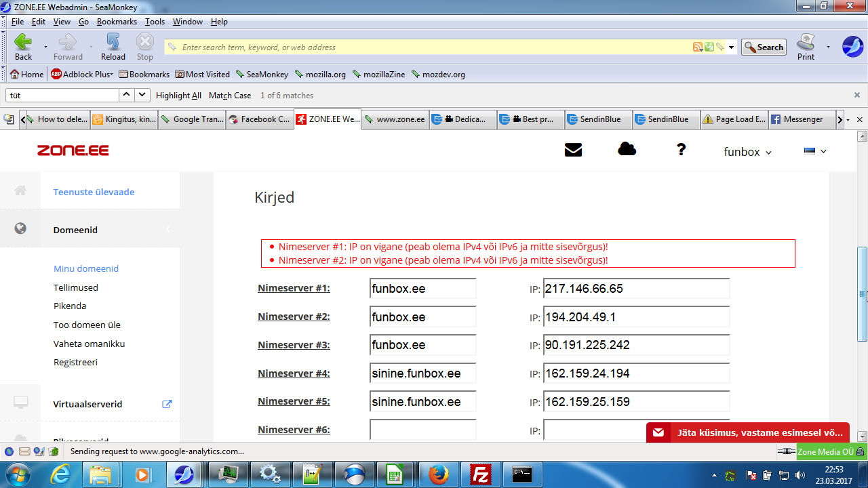The height and width of the screenshot is (488, 868).
Task: Click the SeaMonkey throbber logo
Action: tap(852, 47)
